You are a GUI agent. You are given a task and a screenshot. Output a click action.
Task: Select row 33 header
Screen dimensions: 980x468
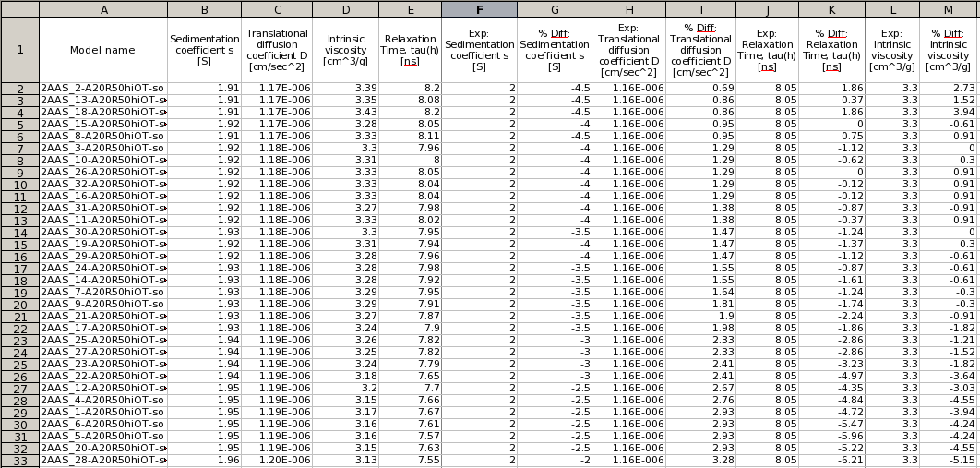[x=20, y=461]
